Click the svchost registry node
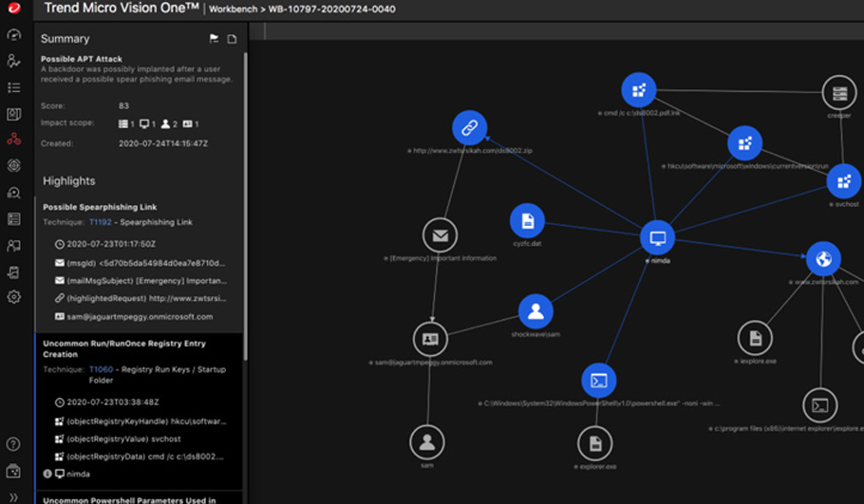Image resolution: width=864 pixels, height=504 pixels. (843, 181)
